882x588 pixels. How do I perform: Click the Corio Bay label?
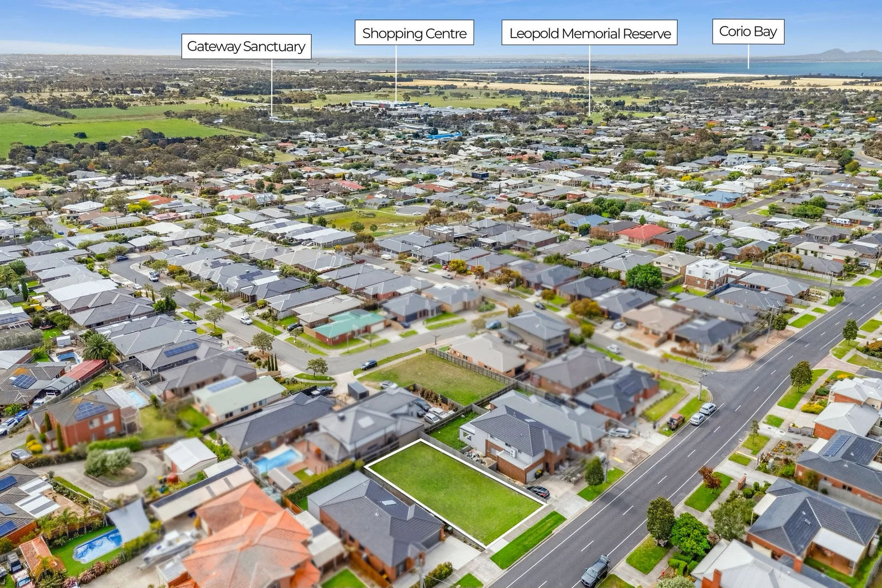(749, 31)
